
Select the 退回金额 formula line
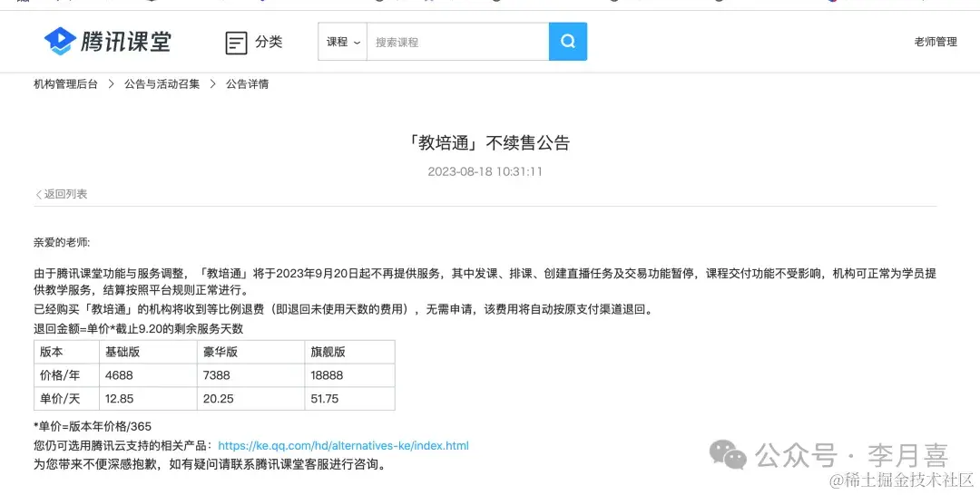[138, 329]
